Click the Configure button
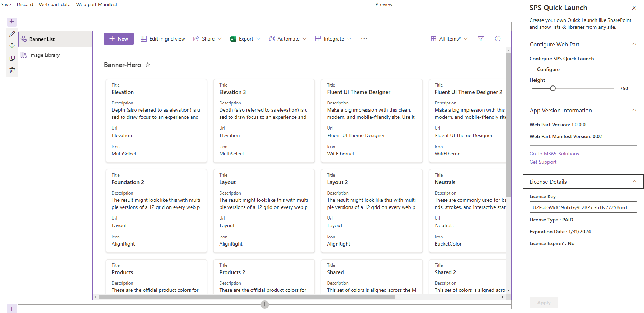Image resolution: width=644 pixels, height=313 pixels. tap(548, 69)
